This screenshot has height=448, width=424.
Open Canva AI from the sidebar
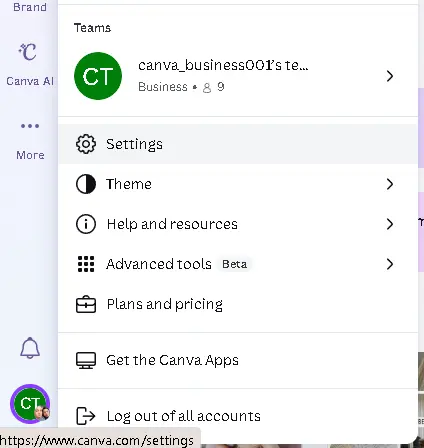coord(29,64)
